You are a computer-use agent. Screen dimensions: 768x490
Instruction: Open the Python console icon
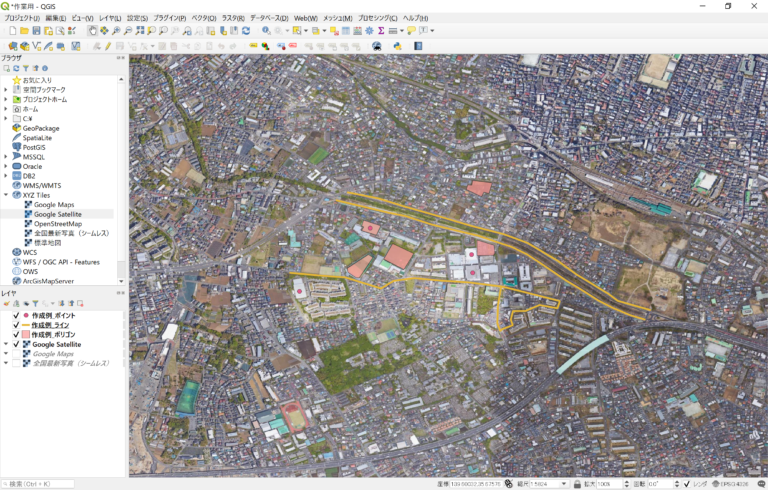pyautogui.click(x=397, y=46)
